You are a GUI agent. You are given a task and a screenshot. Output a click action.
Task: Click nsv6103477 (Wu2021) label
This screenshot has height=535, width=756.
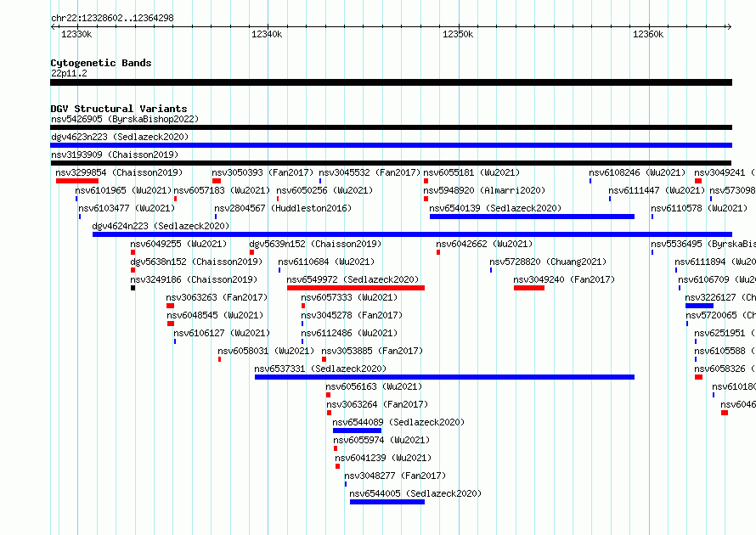click(127, 208)
